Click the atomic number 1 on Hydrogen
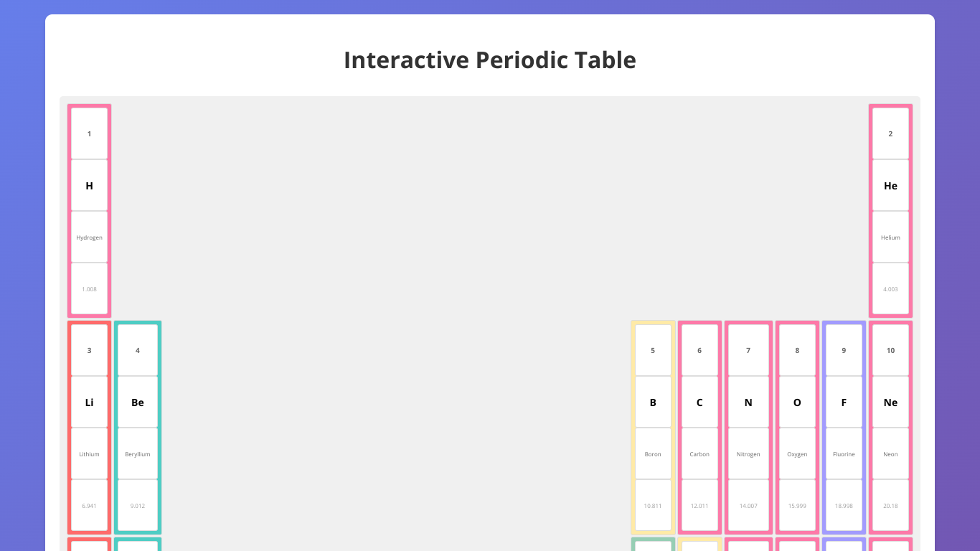The width and height of the screenshot is (980, 551). pos(89,133)
